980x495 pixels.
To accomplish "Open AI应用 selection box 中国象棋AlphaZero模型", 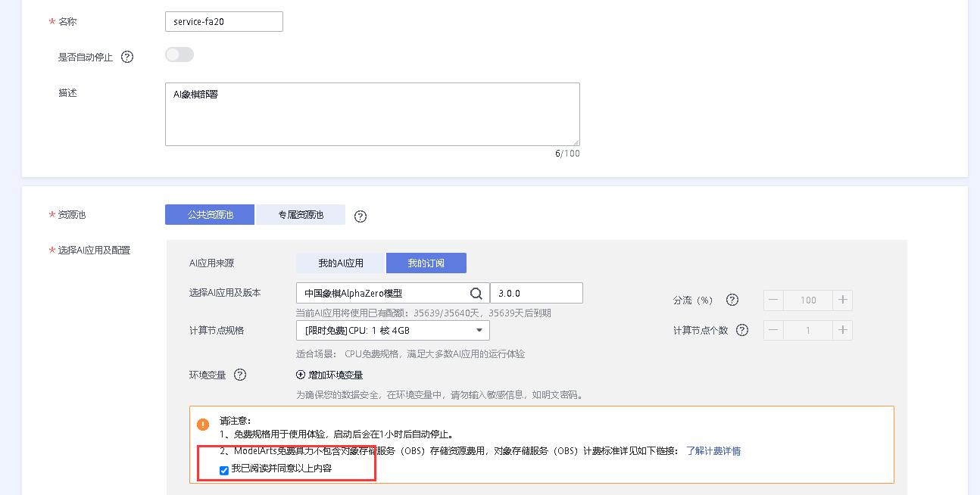I will pyautogui.click(x=392, y=293).
